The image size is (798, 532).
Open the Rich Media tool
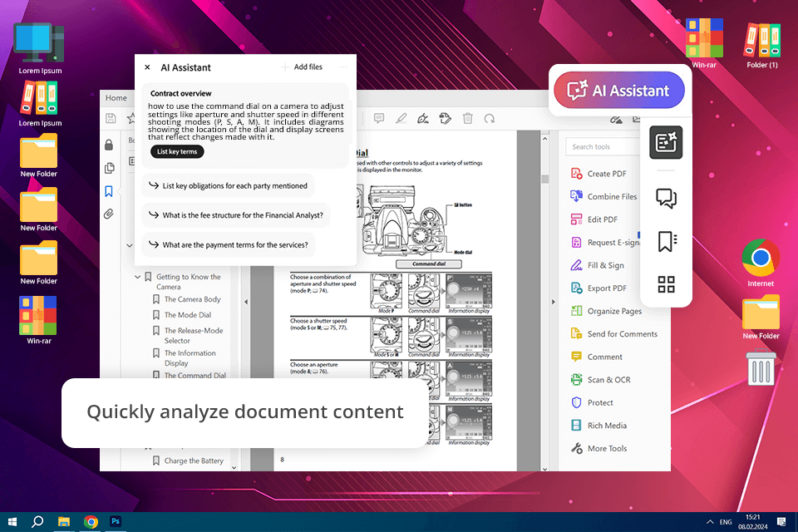coord(599,426)
